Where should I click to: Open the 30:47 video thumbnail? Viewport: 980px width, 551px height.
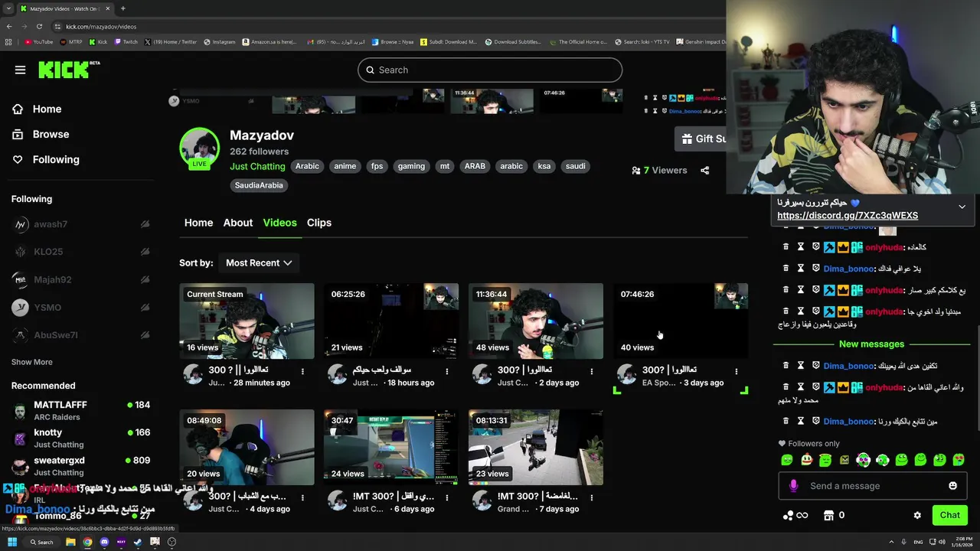390,448
